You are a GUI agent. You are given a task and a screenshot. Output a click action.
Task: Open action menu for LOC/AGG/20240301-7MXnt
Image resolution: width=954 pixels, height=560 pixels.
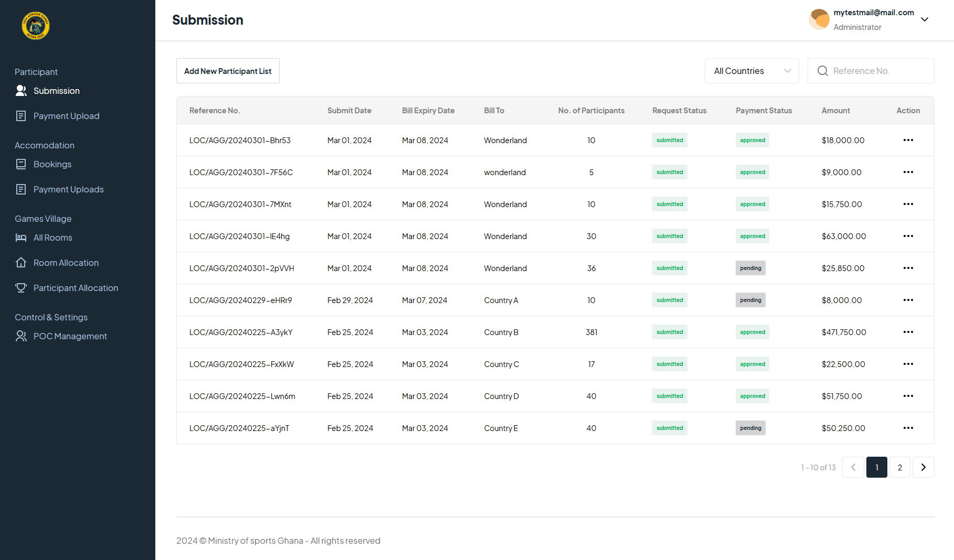[x=908, y=204]
